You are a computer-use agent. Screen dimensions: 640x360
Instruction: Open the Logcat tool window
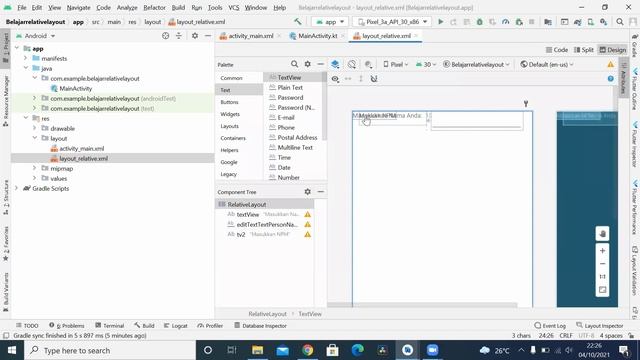point(176,325)
